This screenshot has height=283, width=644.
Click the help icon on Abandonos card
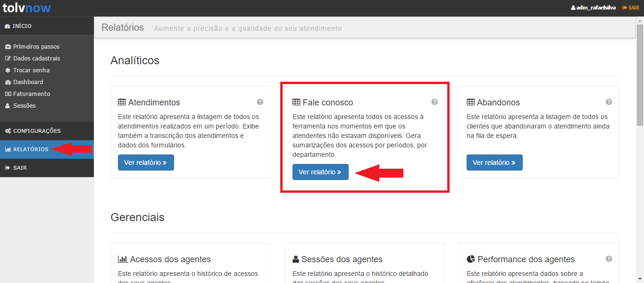point(609,102)
